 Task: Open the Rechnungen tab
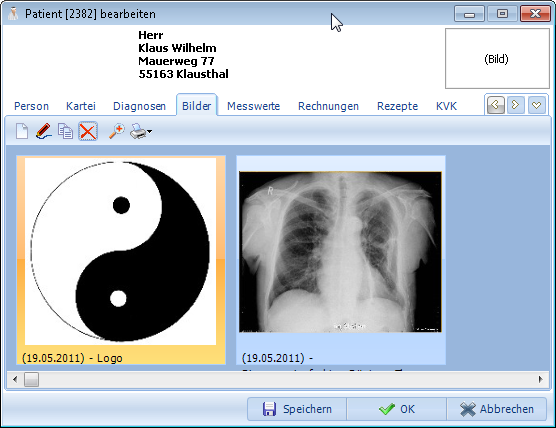pyautogui.click(x=328, y=106)
